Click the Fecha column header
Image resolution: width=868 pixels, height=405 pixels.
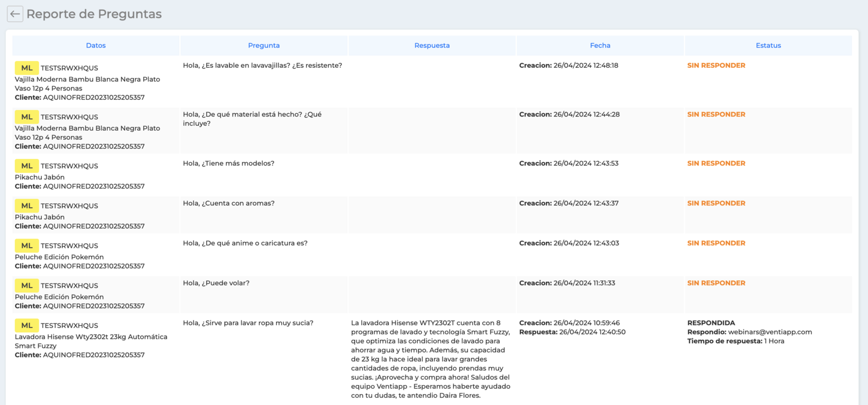(600, 46)
